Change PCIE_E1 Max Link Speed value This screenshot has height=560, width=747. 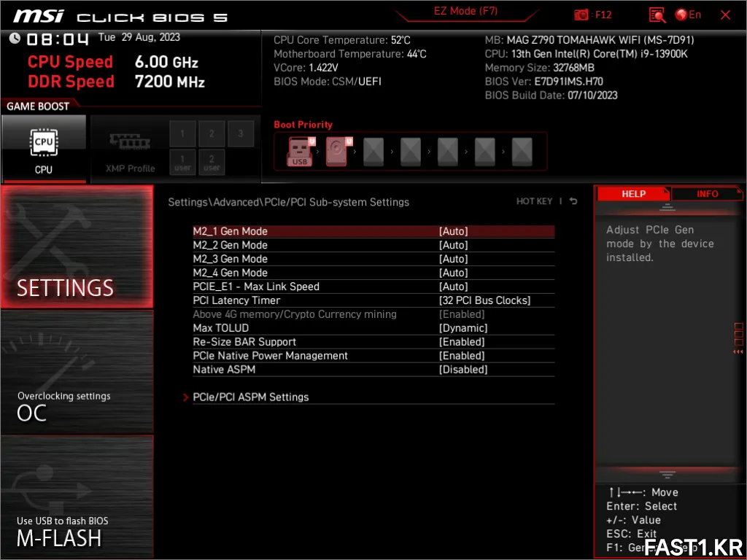[x=453, y=287]
